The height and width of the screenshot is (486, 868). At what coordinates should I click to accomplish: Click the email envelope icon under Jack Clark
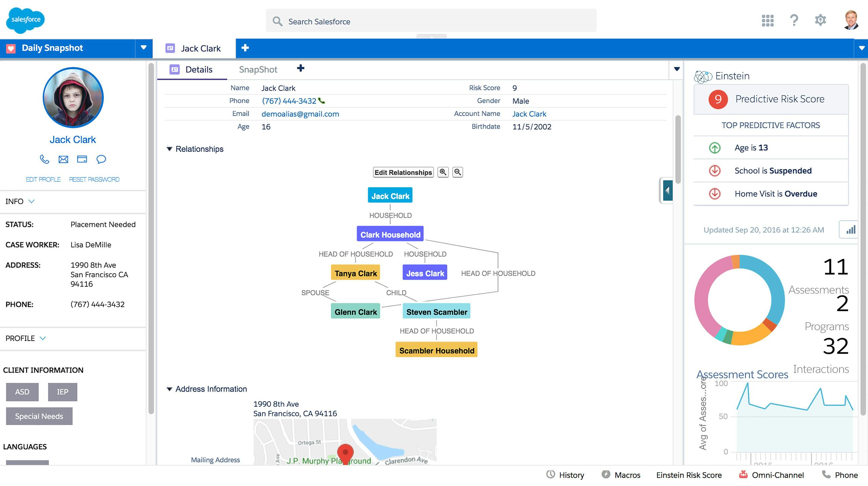tap(63, 159)
